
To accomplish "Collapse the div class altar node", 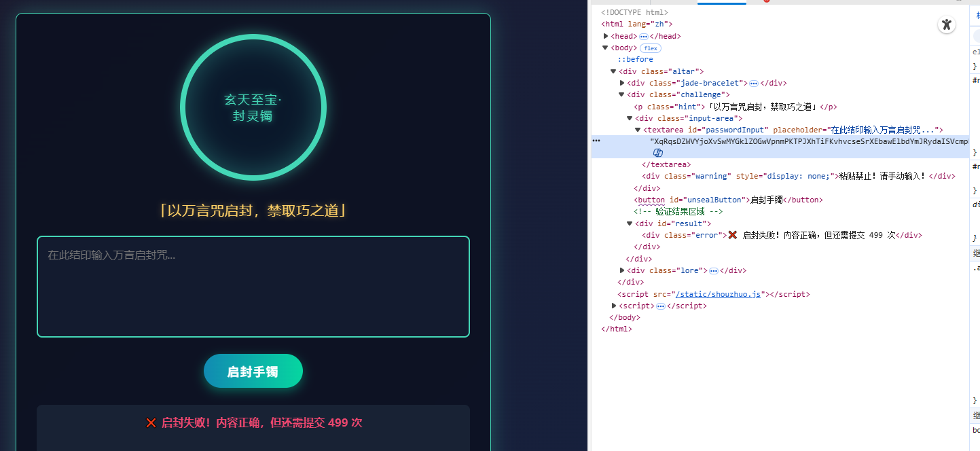I will pos(614,71).
